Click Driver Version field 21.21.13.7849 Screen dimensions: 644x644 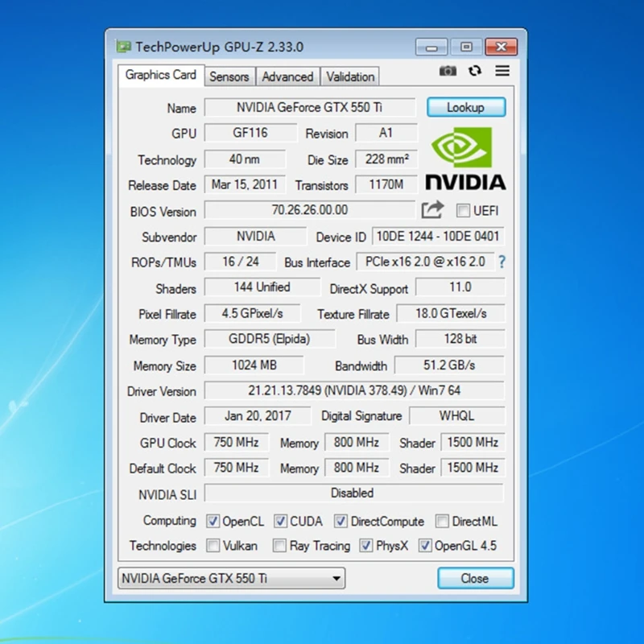(354, 391)
